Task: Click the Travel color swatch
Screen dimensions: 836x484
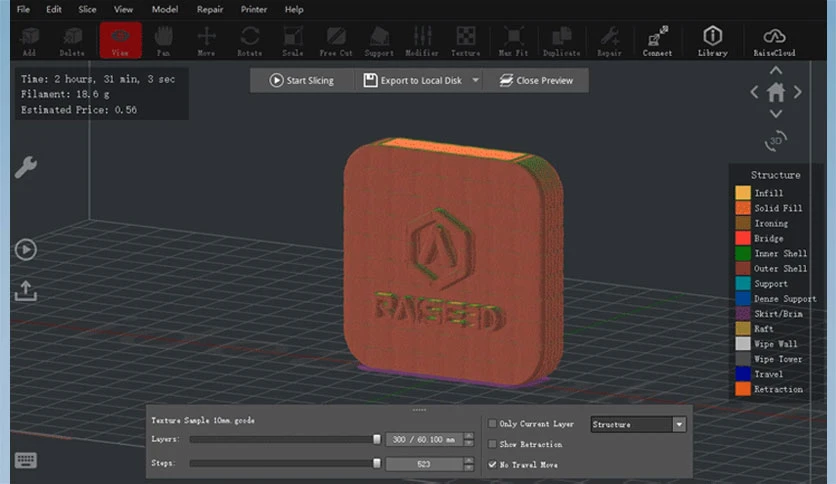Action: pyautogui.click(x=743, y=374)
